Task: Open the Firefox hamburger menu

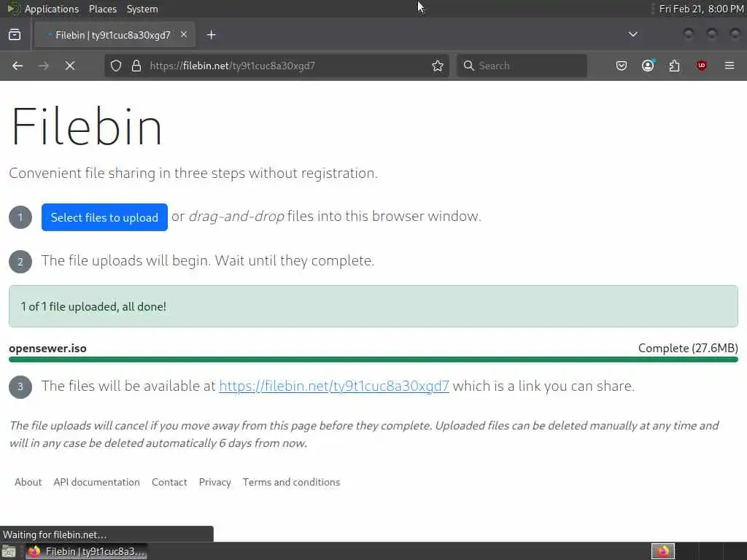Action: point(729,66)
